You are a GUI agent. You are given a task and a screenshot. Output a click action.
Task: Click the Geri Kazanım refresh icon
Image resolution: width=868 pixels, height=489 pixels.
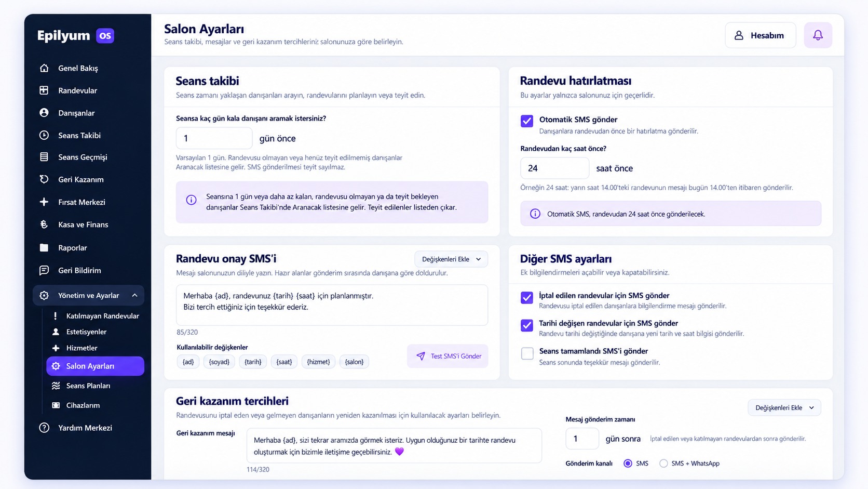pos(44,179)
